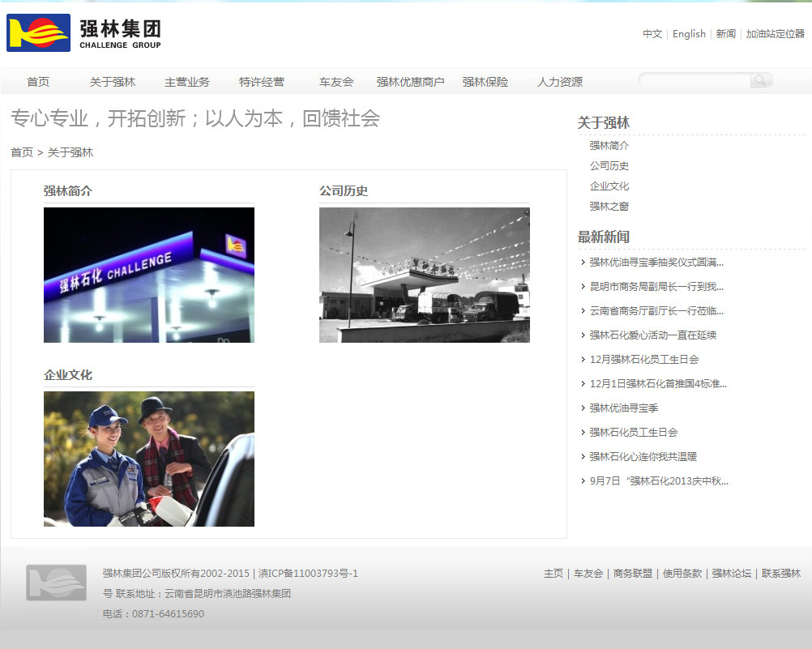Click the gray footer logo
Viewport: 812px width, 649px height.
point(56,583)
